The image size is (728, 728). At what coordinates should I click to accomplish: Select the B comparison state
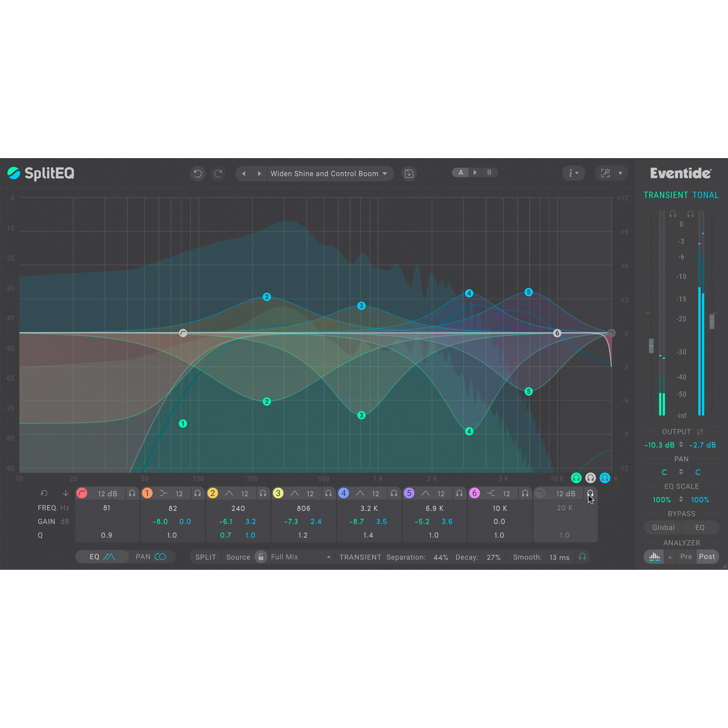[489, 172]
